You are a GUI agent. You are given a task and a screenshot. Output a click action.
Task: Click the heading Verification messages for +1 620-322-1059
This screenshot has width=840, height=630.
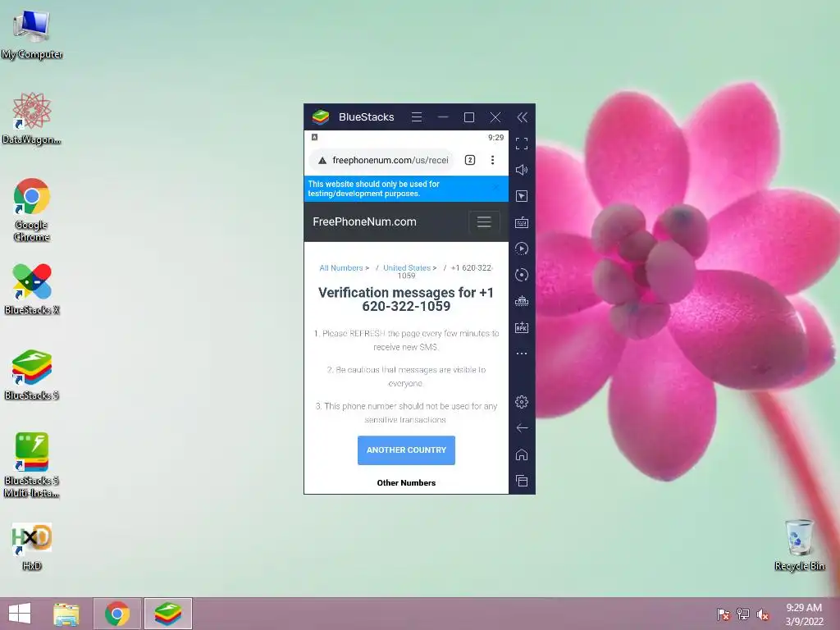tap(406, 299)
